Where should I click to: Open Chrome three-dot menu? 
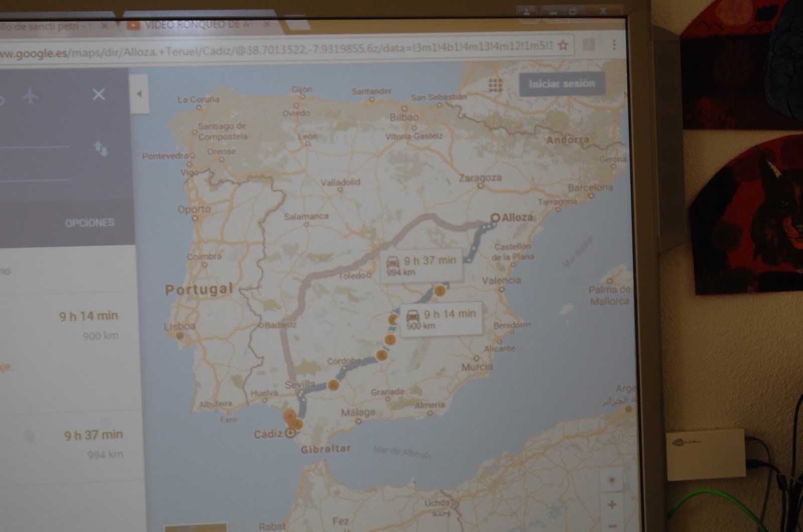(x=613, y=45)
